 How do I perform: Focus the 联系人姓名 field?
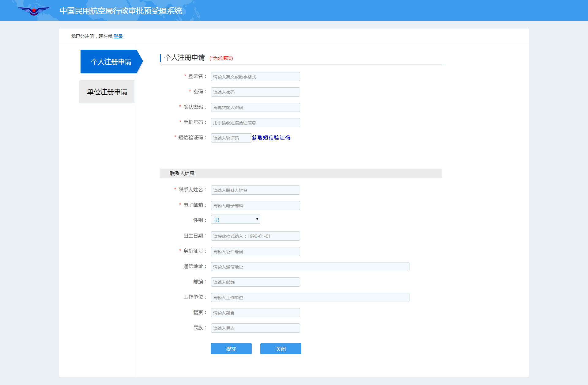coord(255,190)
